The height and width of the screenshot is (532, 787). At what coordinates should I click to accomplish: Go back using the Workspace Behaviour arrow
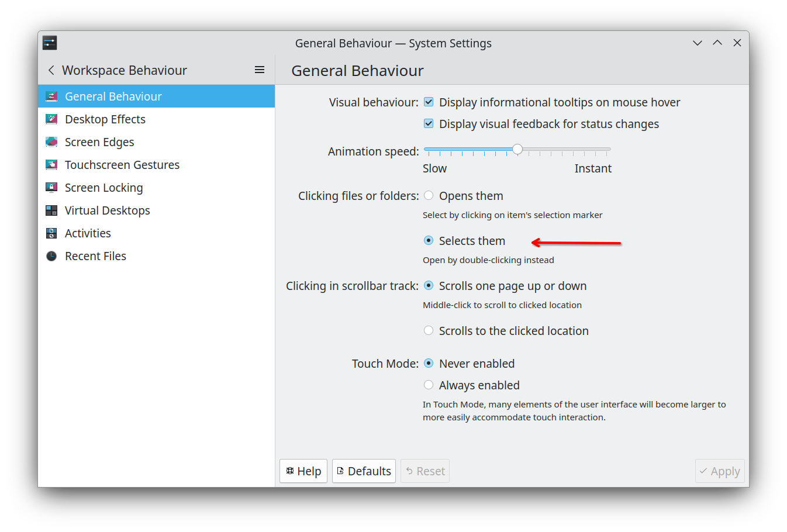tap(51, 70)
